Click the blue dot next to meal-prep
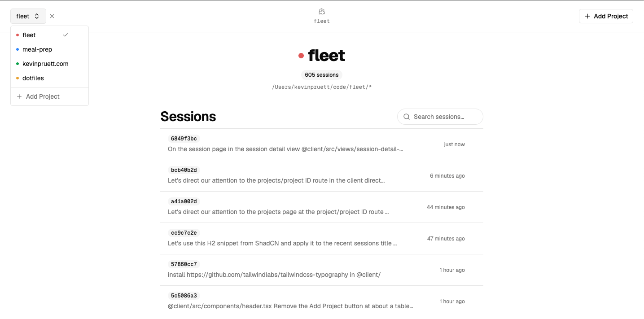Image resolution: width=644 pixels, height=319 pixels. [x=18, y=49]
